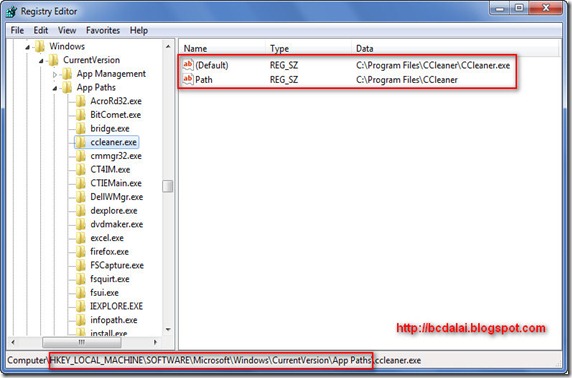Select the BitComet.exe key label
The width and height of the screenshot is (572, 378).
click(x=116, y=115)
